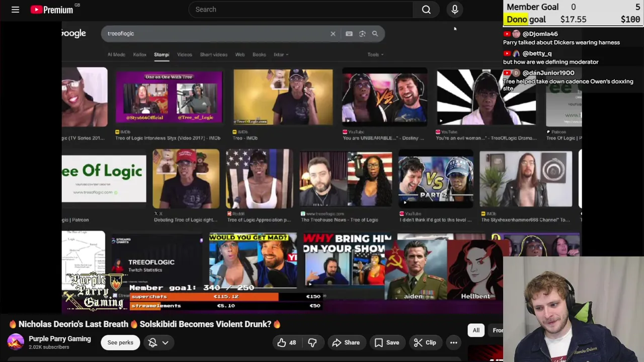The image size is (644, 362).
Task: Click the 2.02K subscribers count
Action: (49, 347)
